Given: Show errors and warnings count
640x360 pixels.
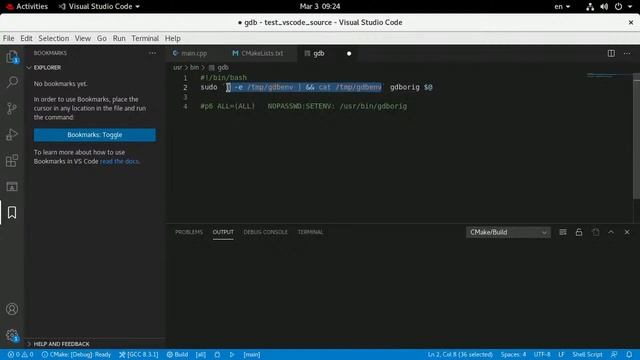Looking at the screenshot, I should click(20, 355).
